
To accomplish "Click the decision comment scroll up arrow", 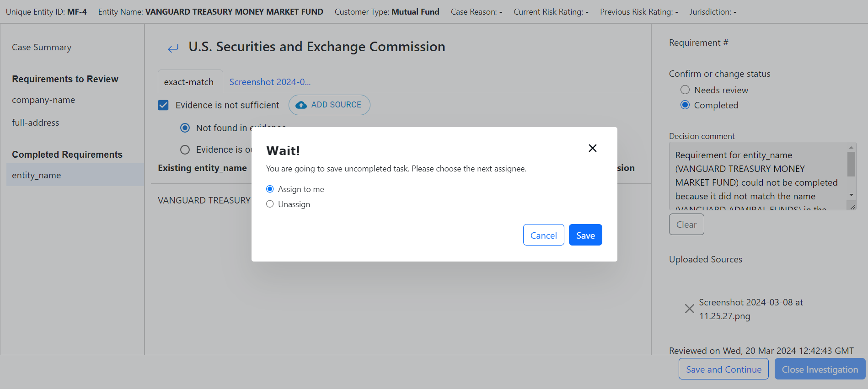I will click(851, 147).
